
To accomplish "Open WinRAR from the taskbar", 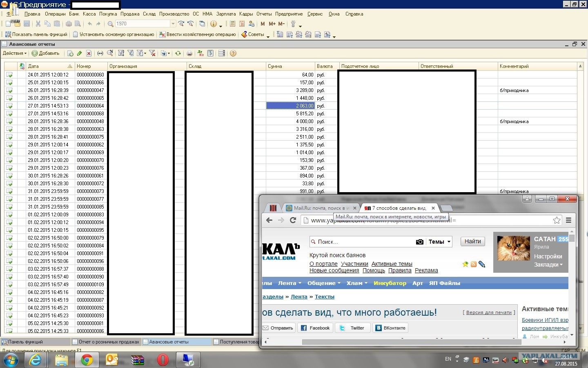I will tap(138, 360).
